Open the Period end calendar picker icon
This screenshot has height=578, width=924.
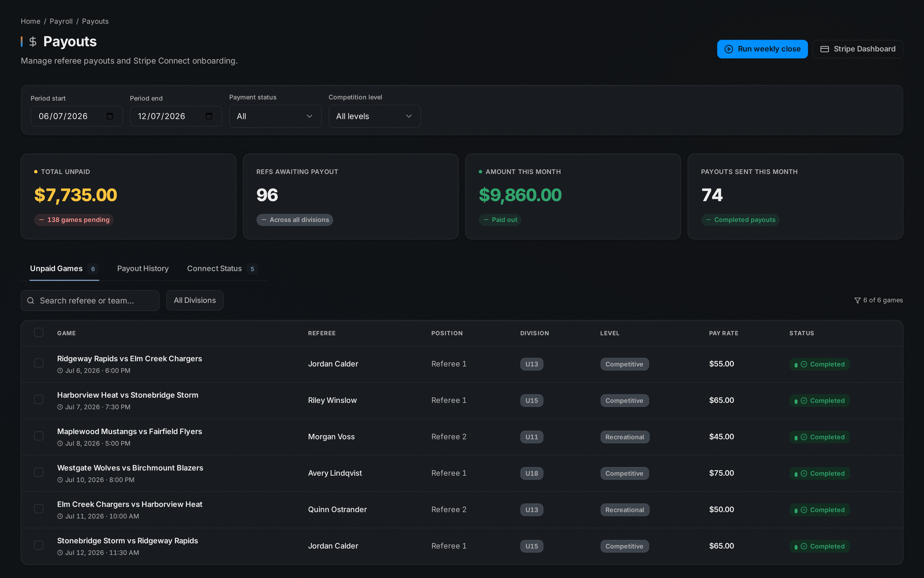209,116
